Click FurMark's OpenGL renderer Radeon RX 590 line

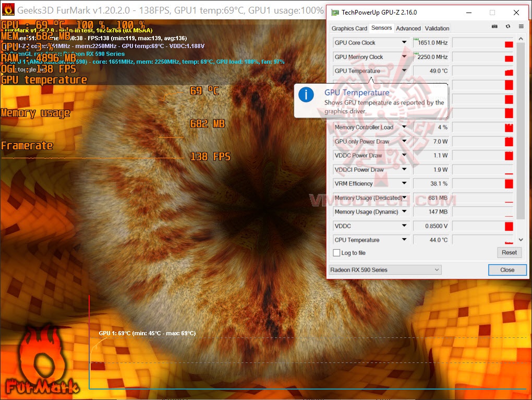(x=65, y=54)
